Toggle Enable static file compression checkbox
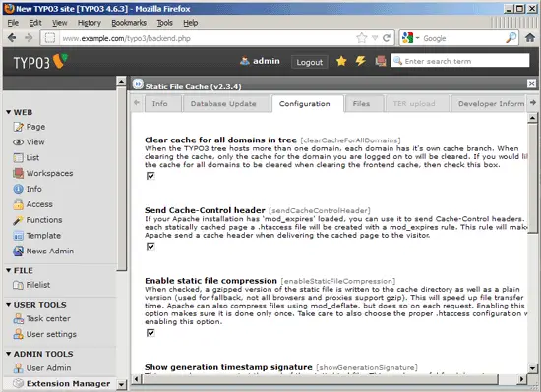This screenshot has height=392, width=541. point(150,333)
